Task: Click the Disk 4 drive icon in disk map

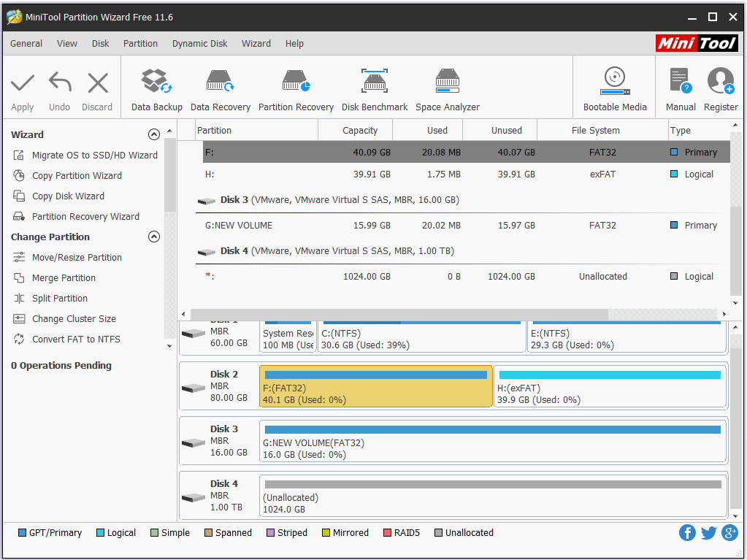Action: [194, 498]
